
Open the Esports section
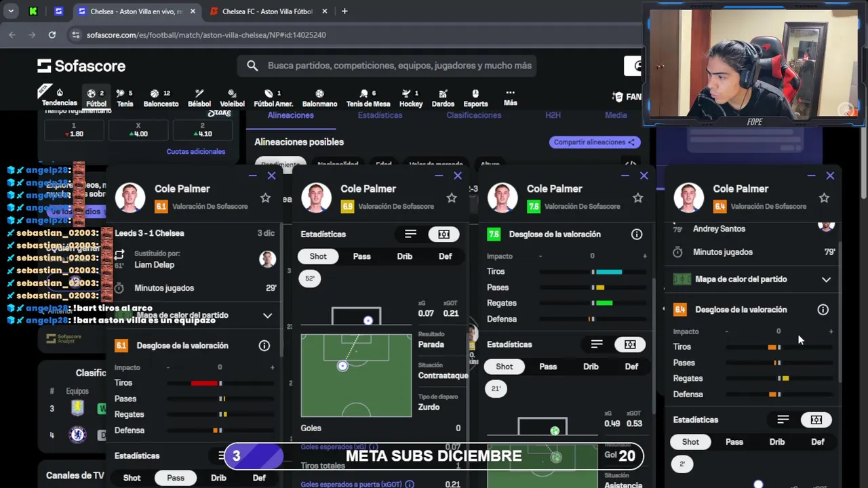(475, 98)
